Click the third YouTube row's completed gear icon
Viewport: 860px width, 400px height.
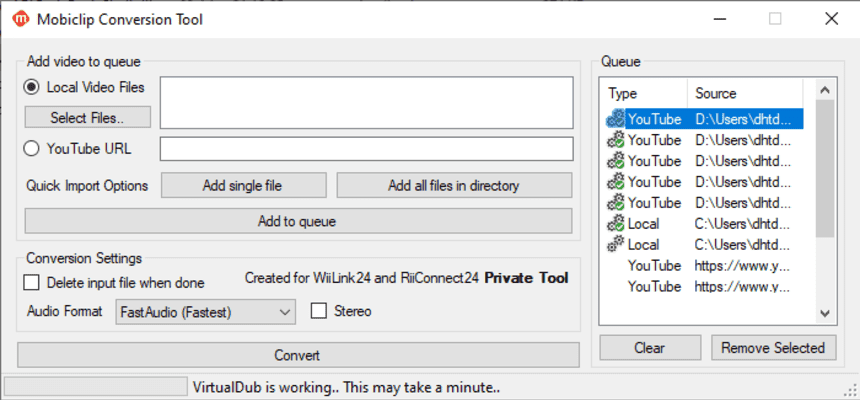[615, 161]
